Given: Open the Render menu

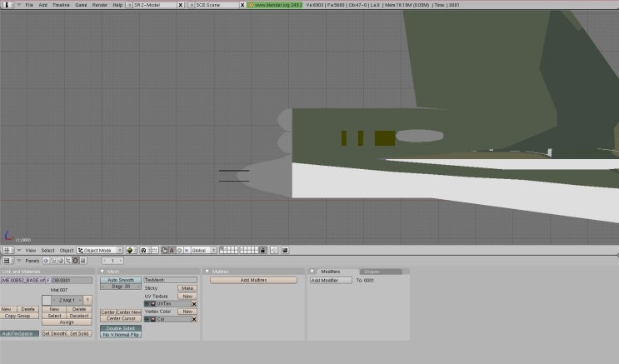Looking at the screenshot, I should (x=99, y=4).
